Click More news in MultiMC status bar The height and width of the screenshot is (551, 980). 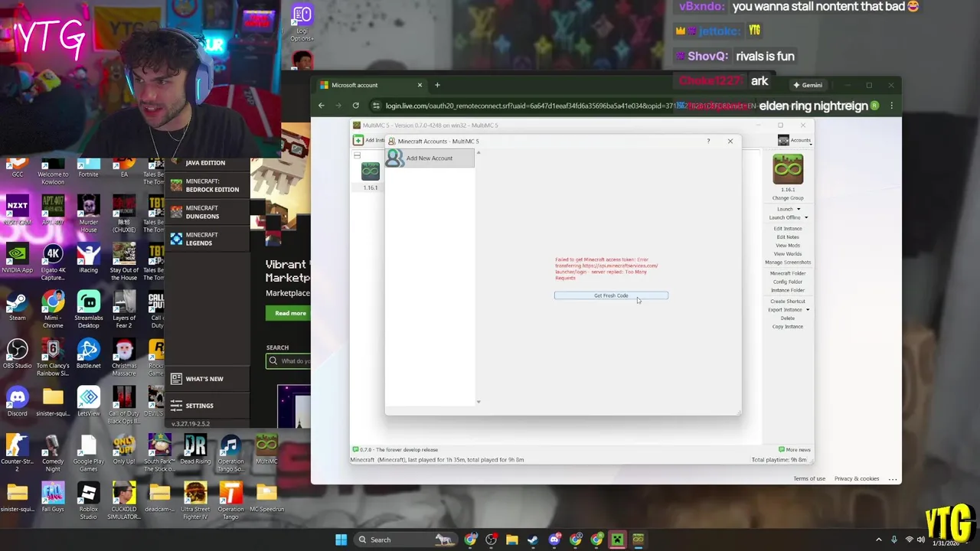pos(794,450)
